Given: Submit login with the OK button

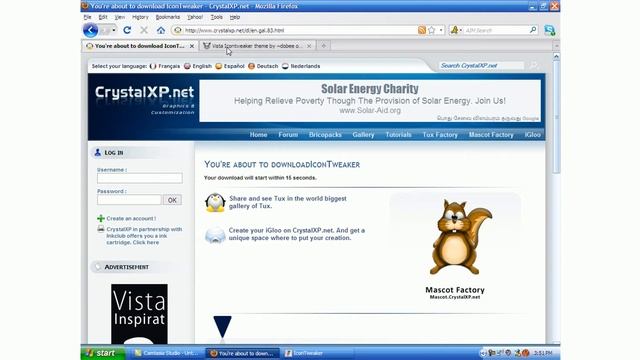Looking at the screenshot, I should [x=172, y=200].
